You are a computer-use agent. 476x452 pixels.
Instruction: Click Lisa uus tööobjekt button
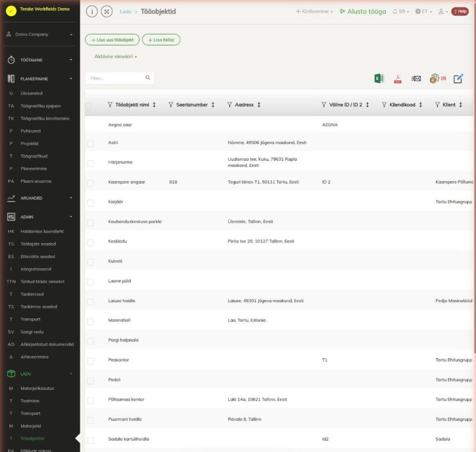pyautogui.click(x=112, y=40)
